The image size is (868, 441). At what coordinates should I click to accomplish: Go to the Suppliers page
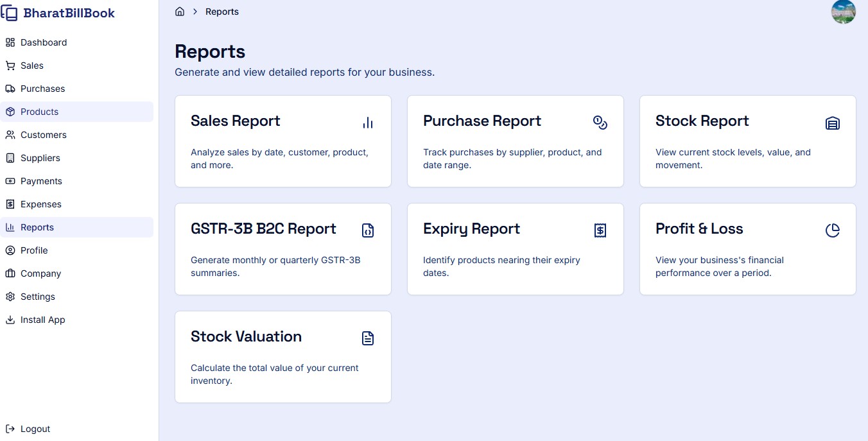coord(40,158)
